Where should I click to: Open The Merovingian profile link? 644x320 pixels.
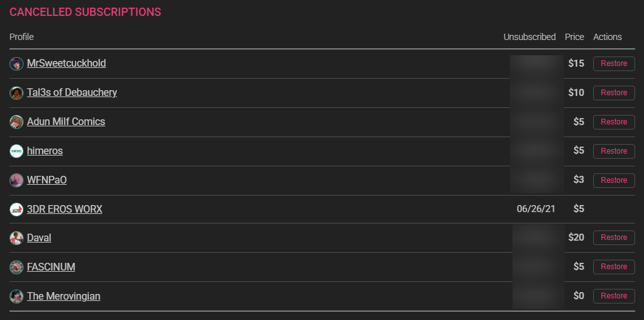click(64, 297)
